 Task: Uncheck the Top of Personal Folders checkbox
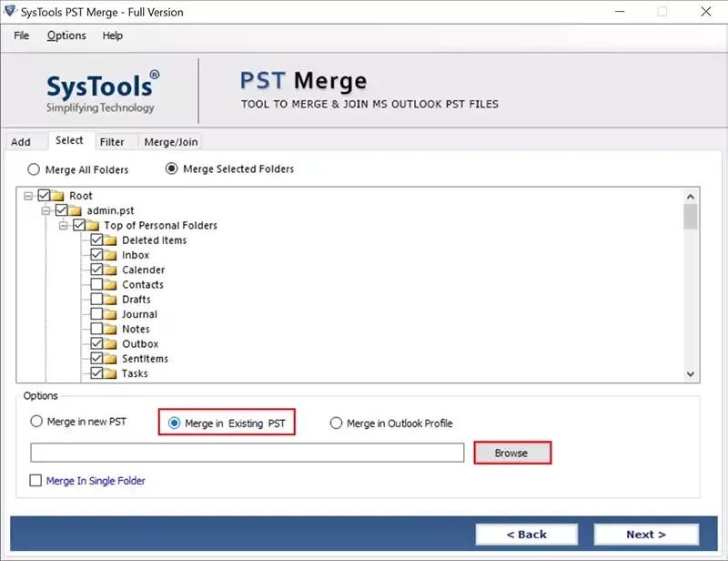coord(79,225)
